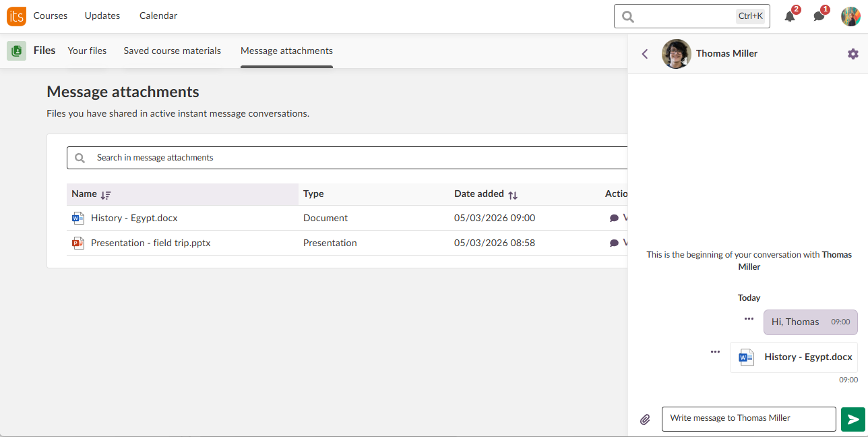This screenshot has width=868, height=437.
Task: Send the message with green arrow button
Action: coord(852,419)
